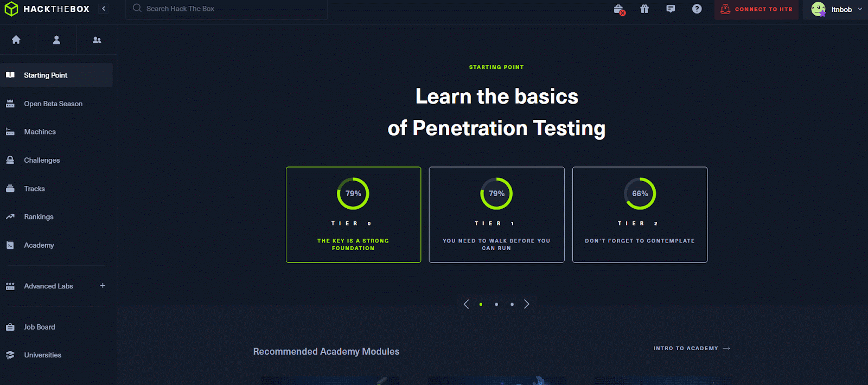This screenshot has height=385, width=868.
Task: Open the Tier 1 card
Action: point(496,215)
